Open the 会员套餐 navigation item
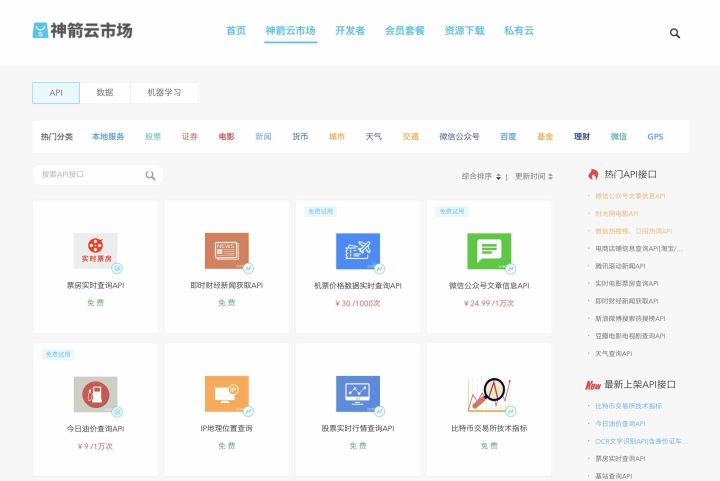The width and height of the screenshot is (720, 481). point(405,31)
